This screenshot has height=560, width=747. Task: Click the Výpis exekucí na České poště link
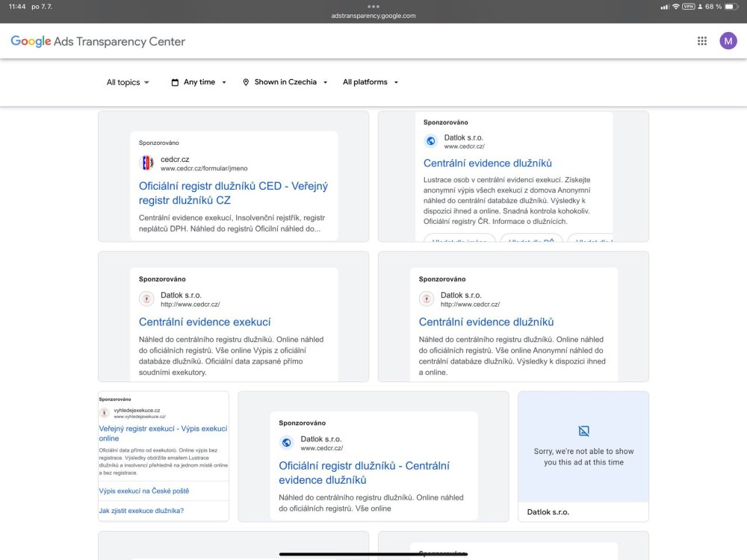144,491
